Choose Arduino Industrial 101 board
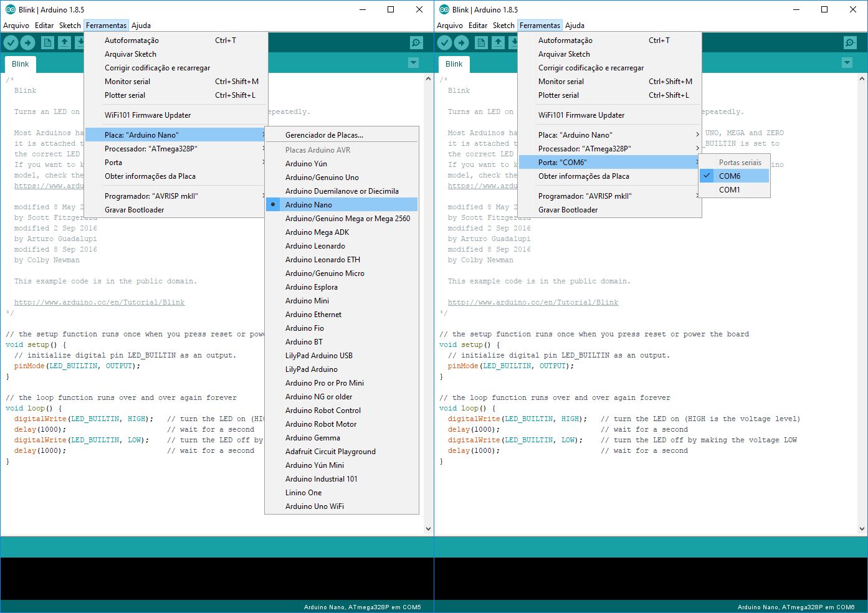The image size is (868, 613). tap(341, 478)
